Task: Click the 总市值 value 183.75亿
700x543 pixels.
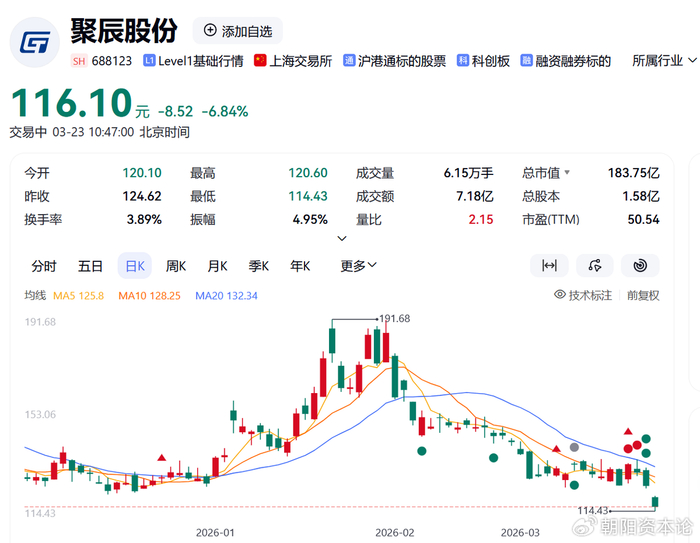Action: point(633,173)
